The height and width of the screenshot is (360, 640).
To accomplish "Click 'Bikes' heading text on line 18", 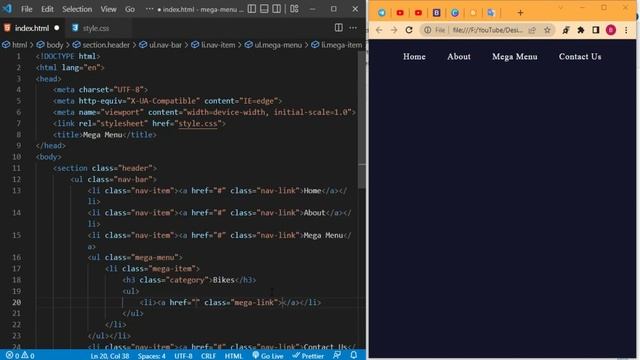I will 224,280.
